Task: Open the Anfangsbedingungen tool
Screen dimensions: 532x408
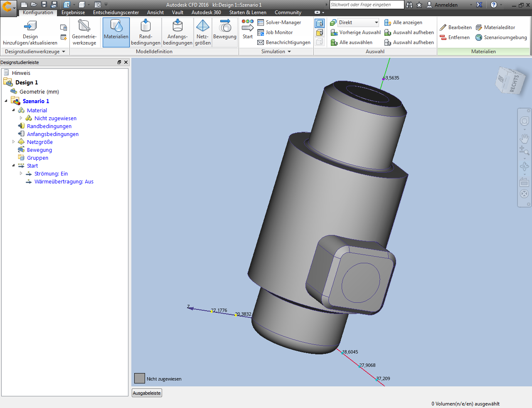Action: [177, 33]
